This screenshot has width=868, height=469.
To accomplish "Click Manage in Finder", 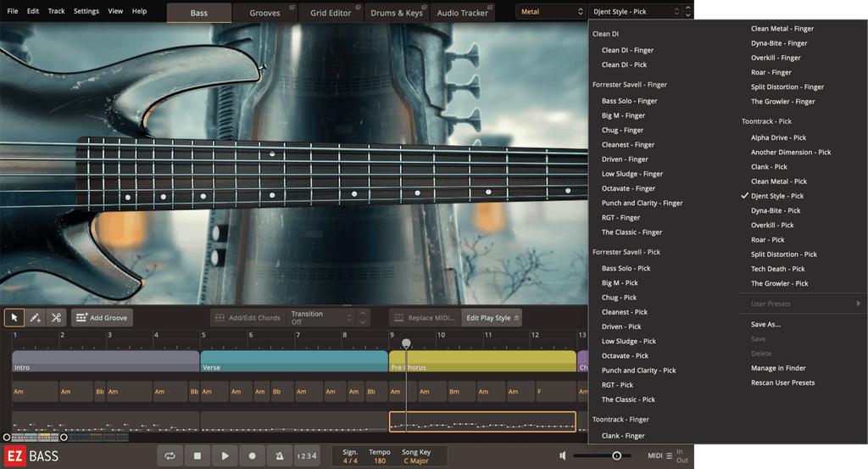I will 778,368.
